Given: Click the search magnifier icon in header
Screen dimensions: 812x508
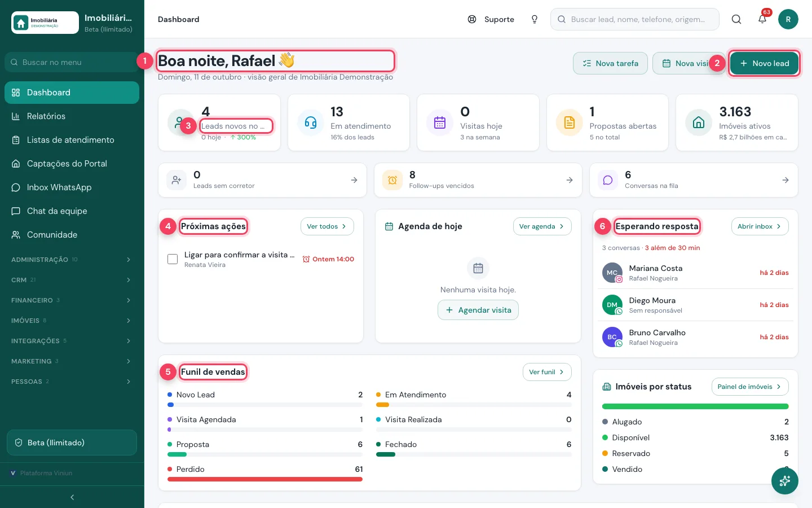Looking at the screenshot, I should click(x=736, y=19).
